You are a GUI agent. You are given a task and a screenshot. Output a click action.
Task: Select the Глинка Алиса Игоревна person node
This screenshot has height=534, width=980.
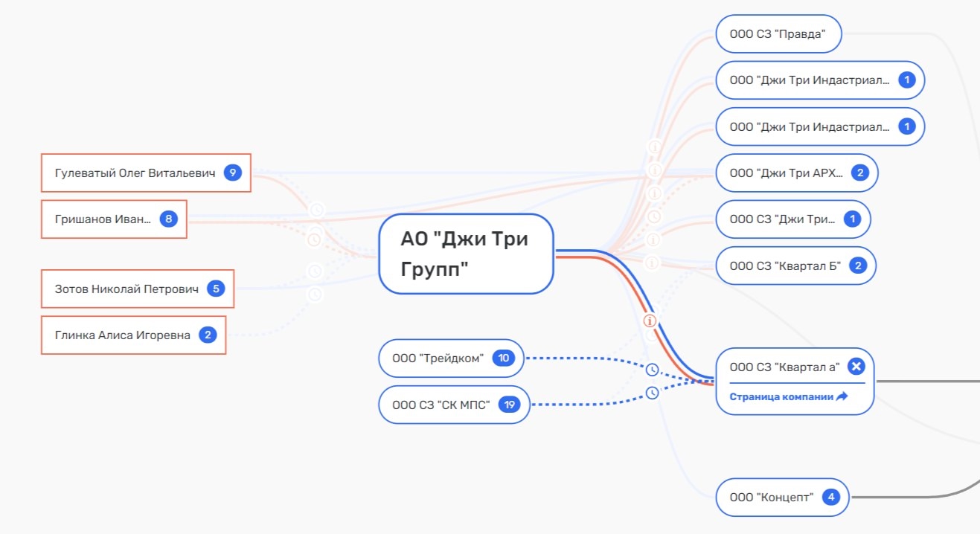[x=133, y=335]
